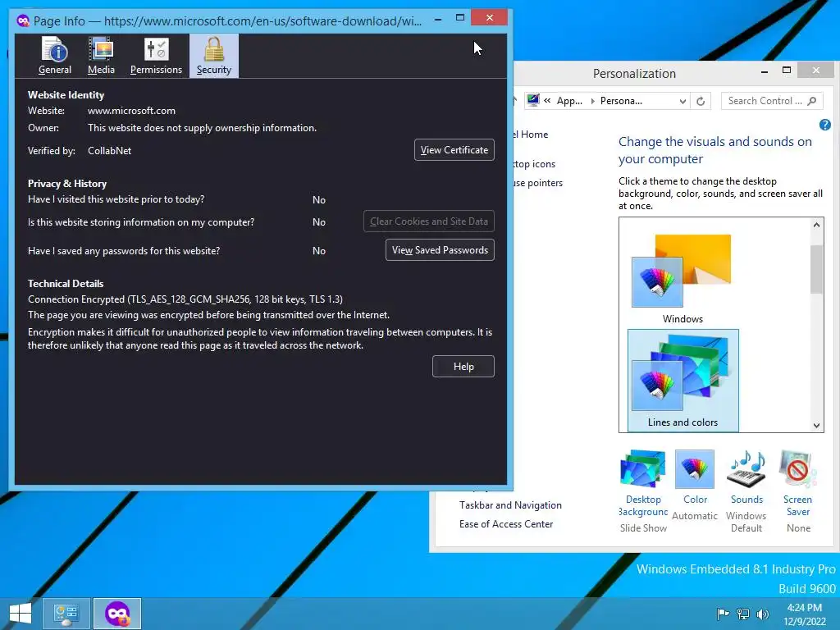Click the address bar computer icon
This screenshot has height=630, width=840.
tap(533, 100)
